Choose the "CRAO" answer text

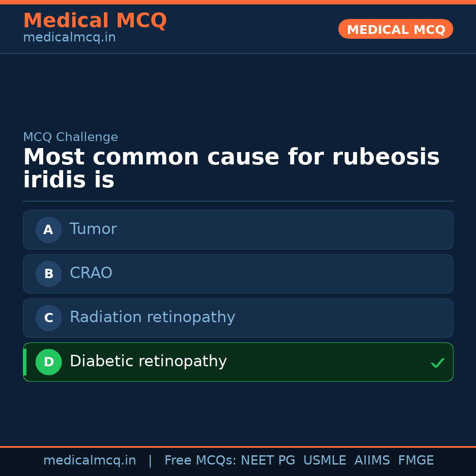pyautogui.click(x=91, y=273)
